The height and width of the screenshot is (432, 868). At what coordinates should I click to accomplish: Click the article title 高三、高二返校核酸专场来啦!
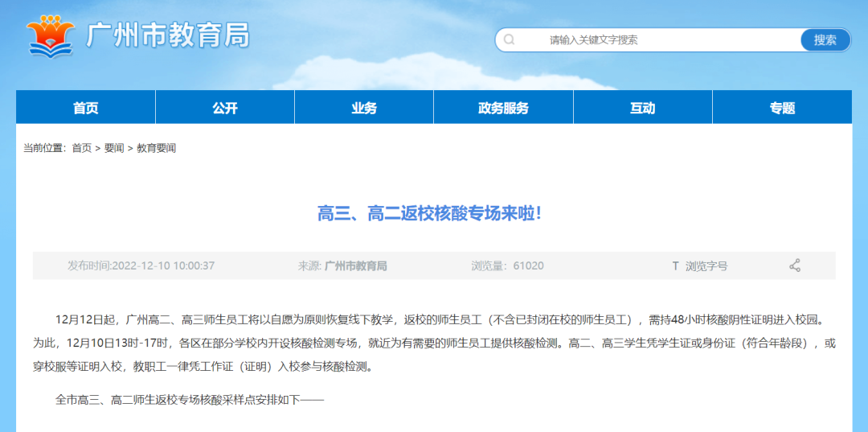pyautogui.click(x=429, y=214)
